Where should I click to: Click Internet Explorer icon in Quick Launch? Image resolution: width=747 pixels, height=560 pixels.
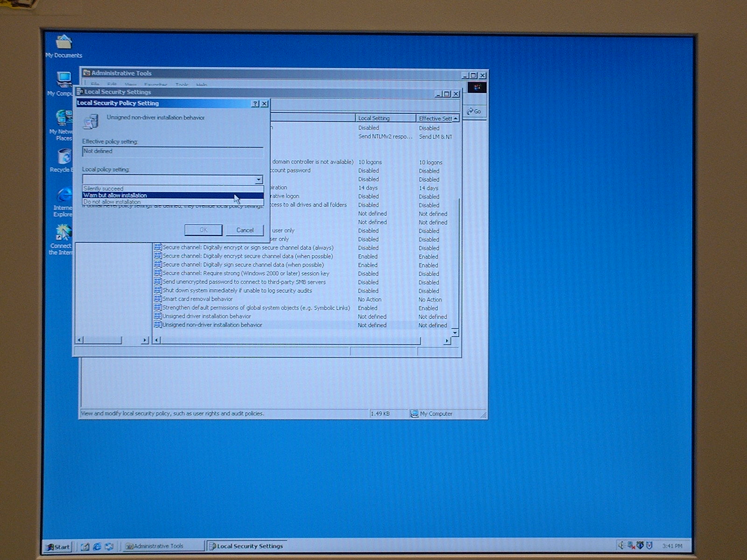pyautogui.click(x=97, y=546)
